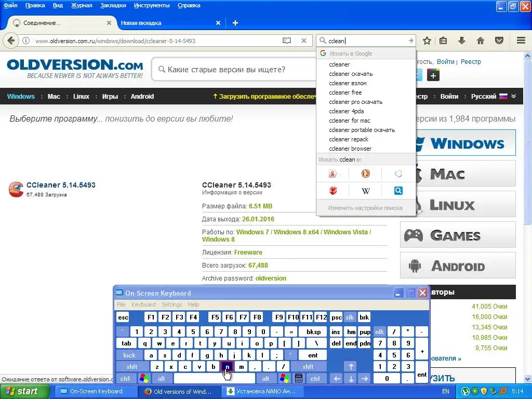Screen dimensions: 532x399
Task: Open the Инструменты menu
Action: (152, 5)
